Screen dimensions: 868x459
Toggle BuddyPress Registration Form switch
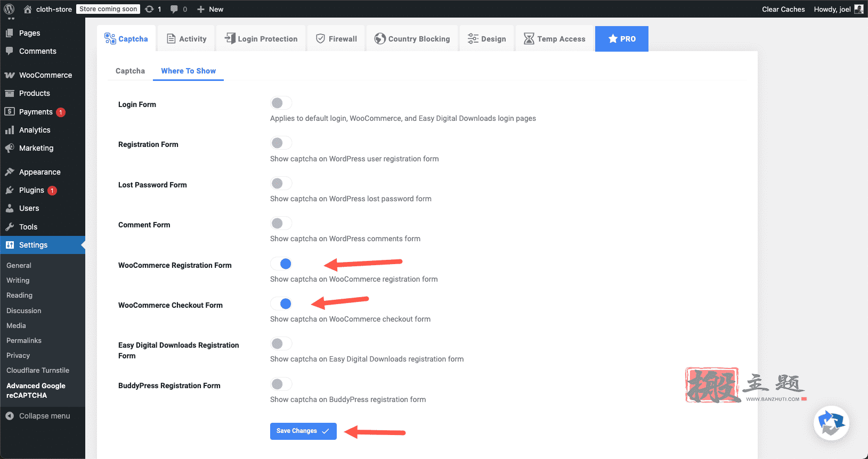point(281,384)
